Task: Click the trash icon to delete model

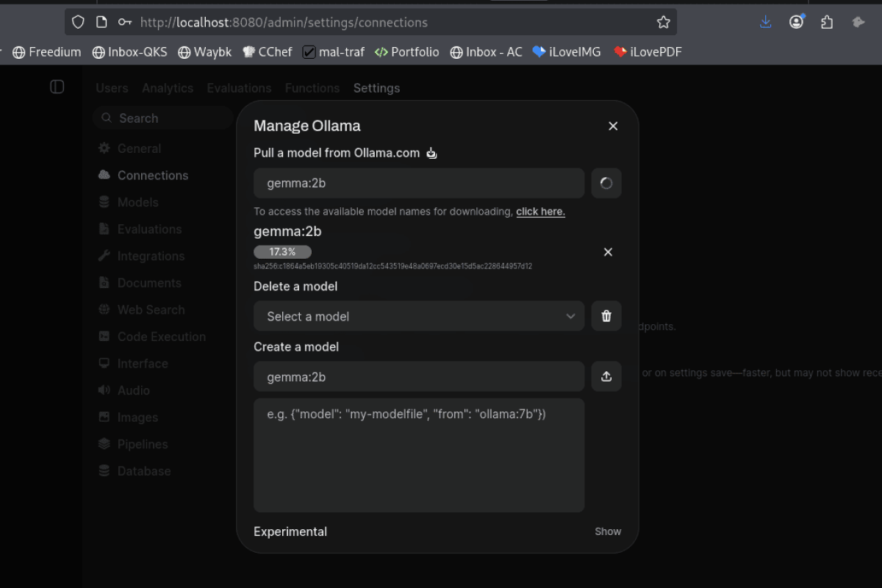Action: coord(606,316)
